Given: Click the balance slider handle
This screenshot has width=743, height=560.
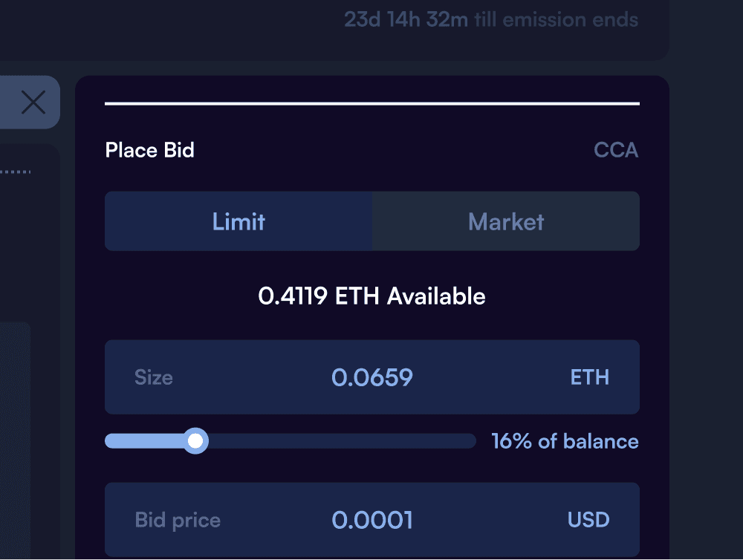Looking at the screenshot, I should tap(195, 441).
